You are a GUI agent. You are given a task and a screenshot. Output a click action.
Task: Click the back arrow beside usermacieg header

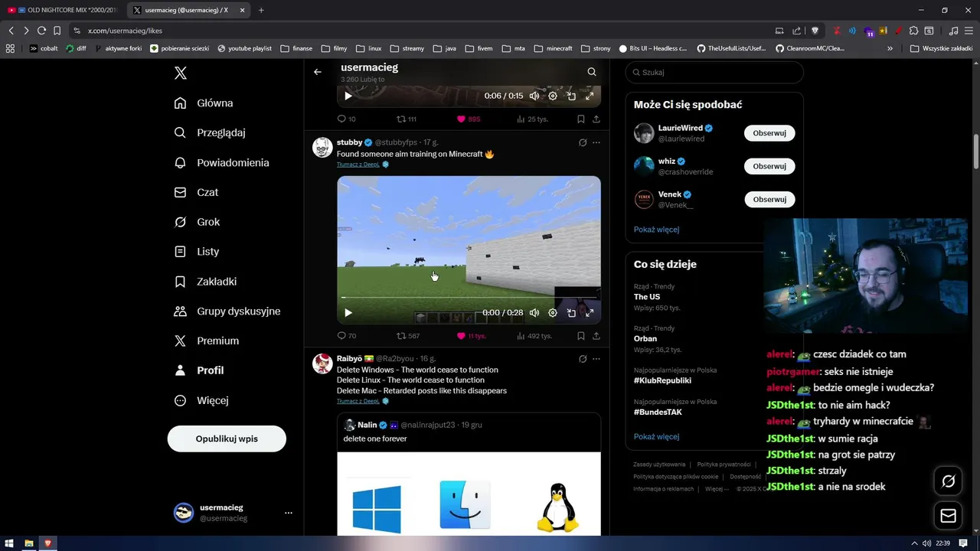click(x=318, y=72)
